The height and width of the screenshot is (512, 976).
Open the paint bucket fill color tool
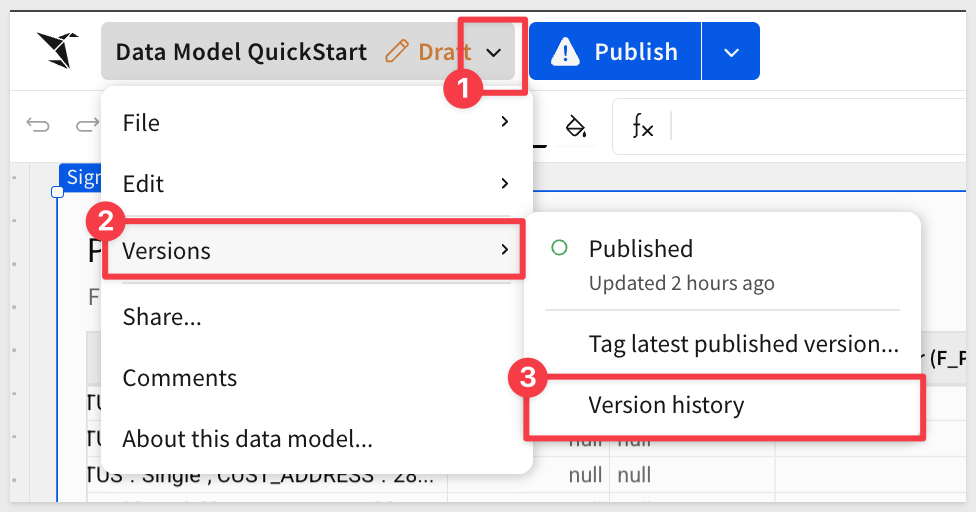pos(575,126)
